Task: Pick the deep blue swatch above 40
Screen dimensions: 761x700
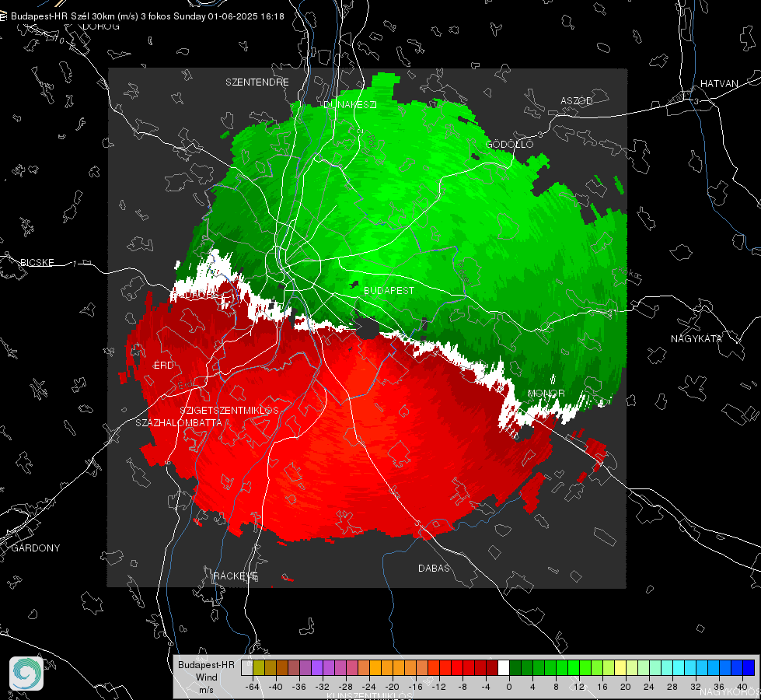Action: coord(749,667)
